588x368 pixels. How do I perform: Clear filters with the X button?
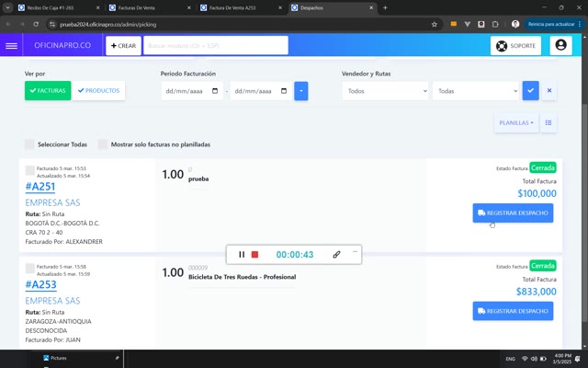(549, 91)
